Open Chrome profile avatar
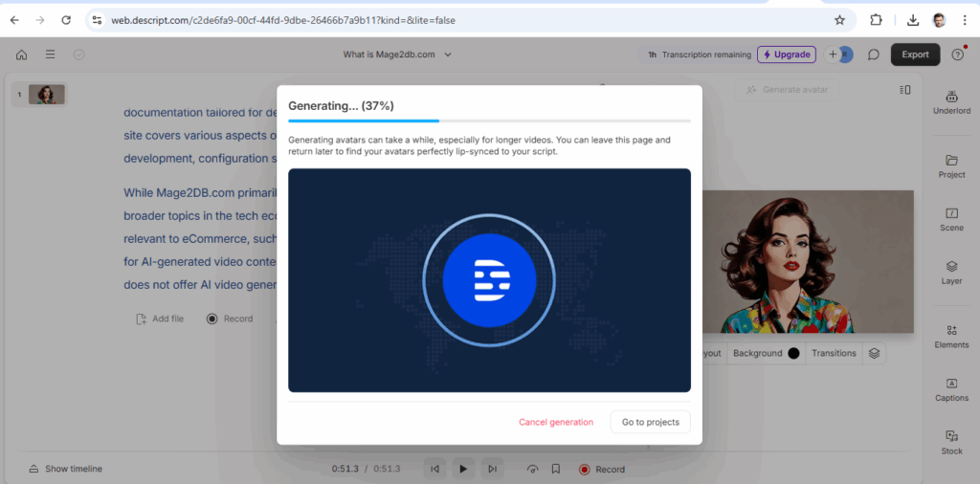 point(939,20)
